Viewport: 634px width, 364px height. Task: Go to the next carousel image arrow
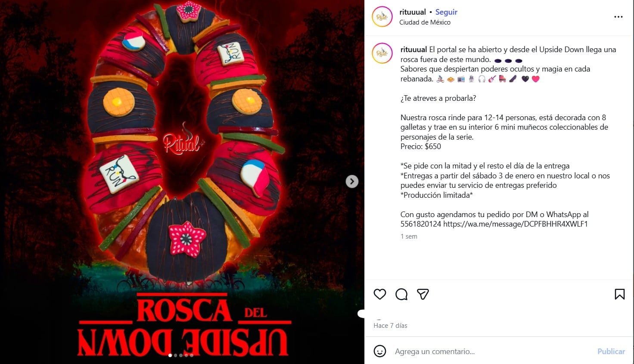coord(352,181)
